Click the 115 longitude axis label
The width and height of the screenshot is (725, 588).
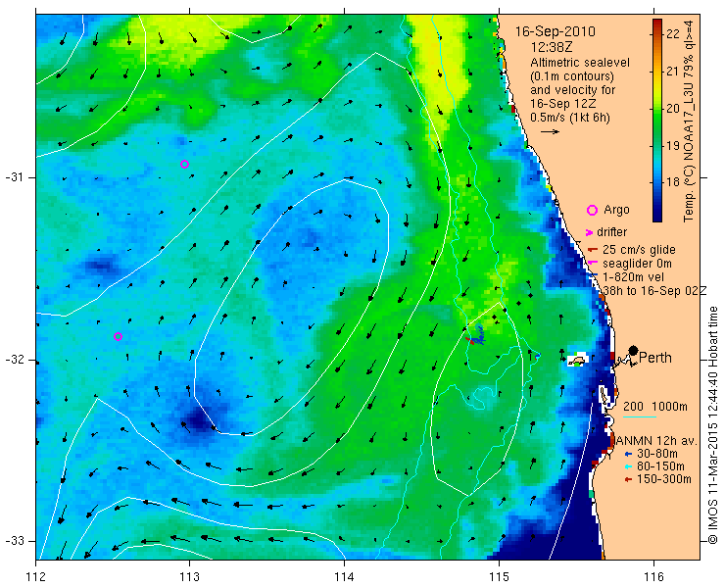point(499,577)
